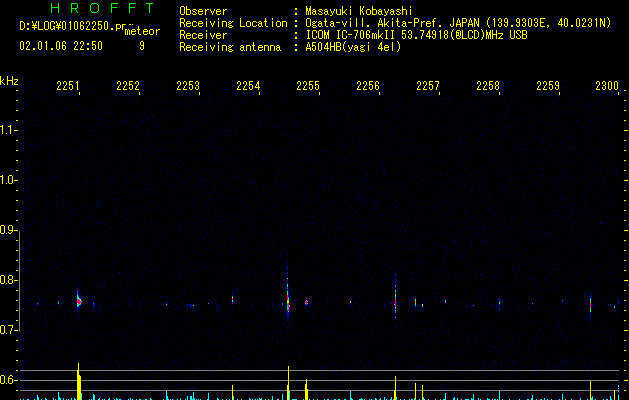Click the 0.8 frequency axis label
The image size is (629, 400).
[x=9, y=280]
